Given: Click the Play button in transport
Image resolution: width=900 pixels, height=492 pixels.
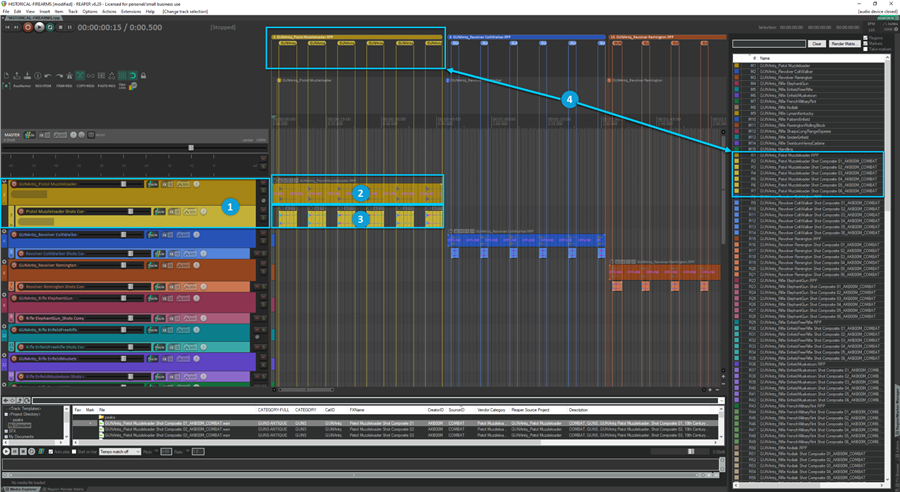Looking at the screenshot, I should point(40,27).
